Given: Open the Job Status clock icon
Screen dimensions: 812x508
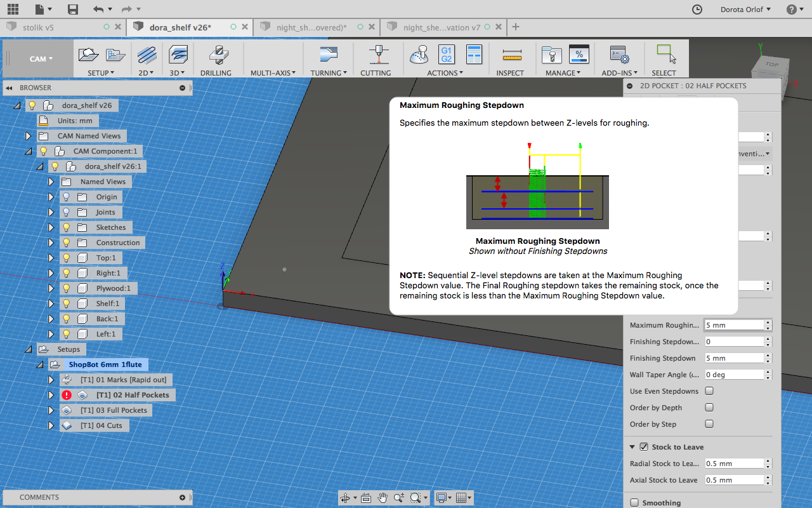Looking at the screenshot, I should click(697, 10).
